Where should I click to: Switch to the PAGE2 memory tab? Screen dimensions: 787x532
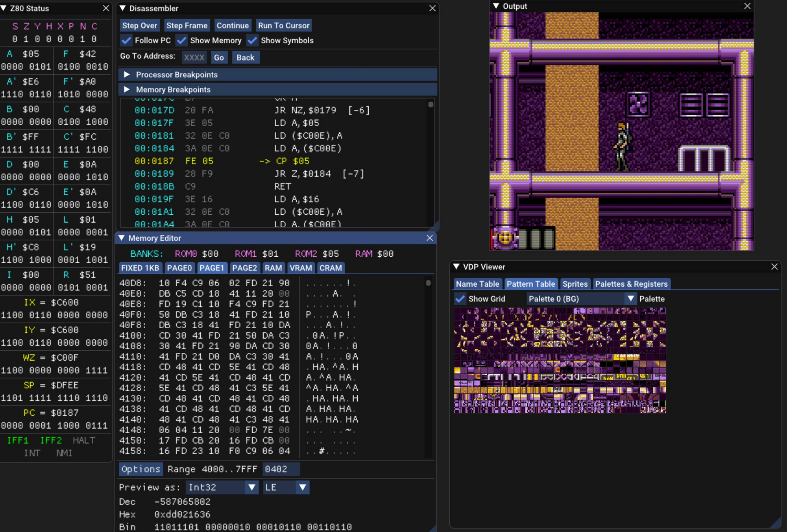pyautogui.click(x=244, y=268)
